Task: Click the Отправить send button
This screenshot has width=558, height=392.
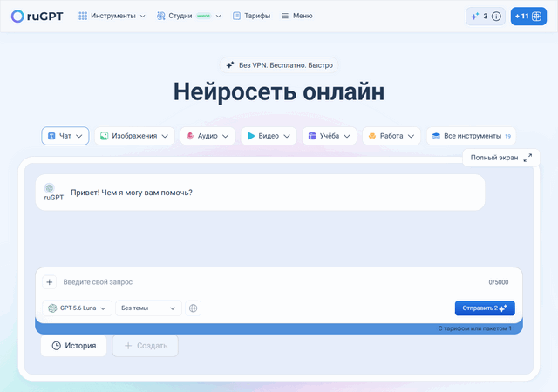Action: tap(485, 308)
